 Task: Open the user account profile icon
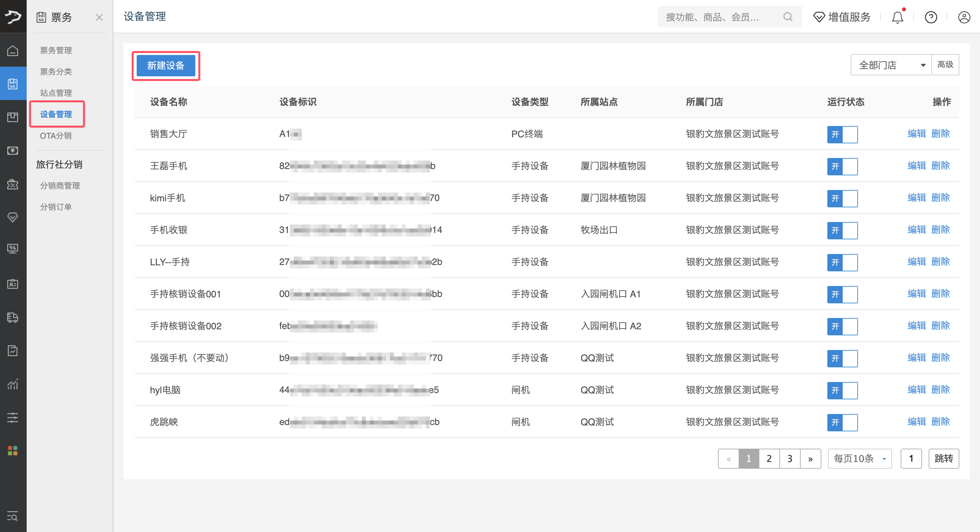pos(964,17)
